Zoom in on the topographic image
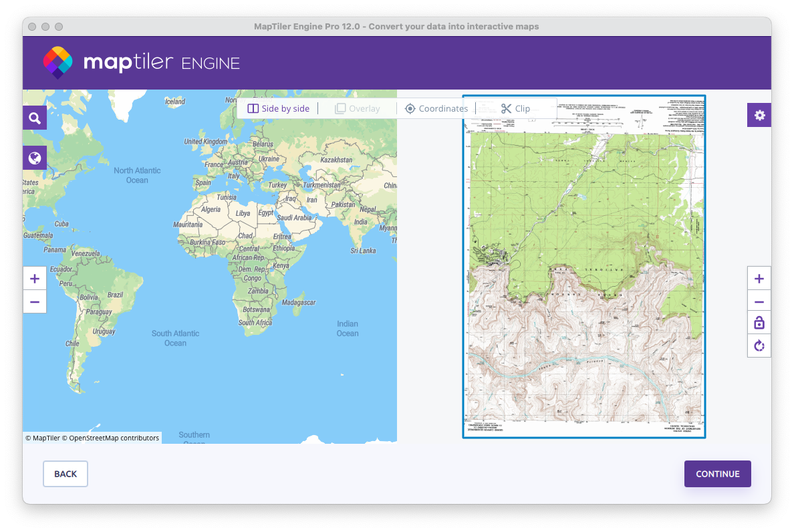The width and height of the screenshot is (794, 532). click(x=759, y=279)
